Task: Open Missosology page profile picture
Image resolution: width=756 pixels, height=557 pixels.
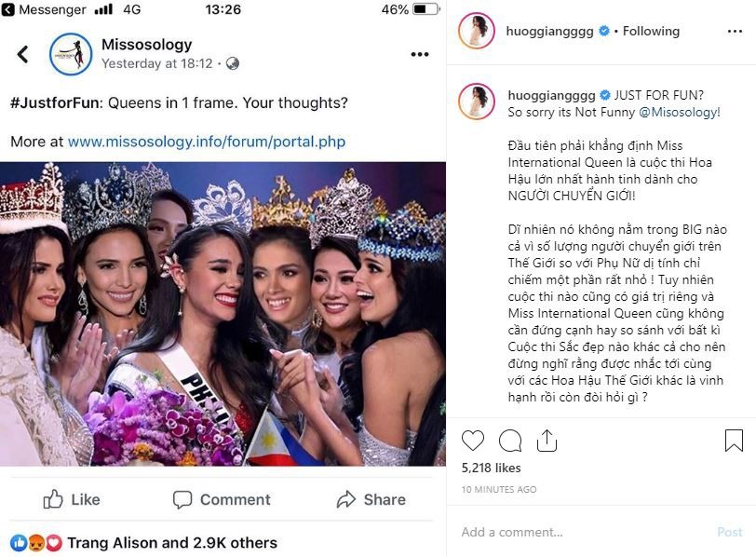Action: tap(71, 54)
